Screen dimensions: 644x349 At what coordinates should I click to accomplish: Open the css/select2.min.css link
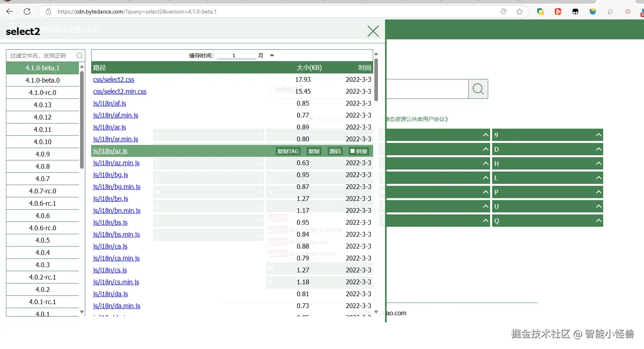pos(120,91)
